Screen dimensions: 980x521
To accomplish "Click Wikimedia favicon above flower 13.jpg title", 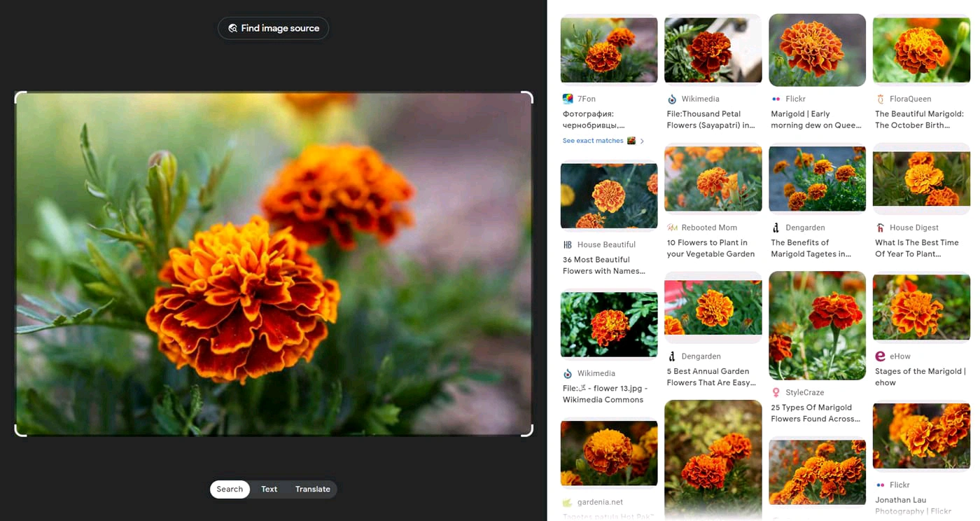I will click(568, 373).
